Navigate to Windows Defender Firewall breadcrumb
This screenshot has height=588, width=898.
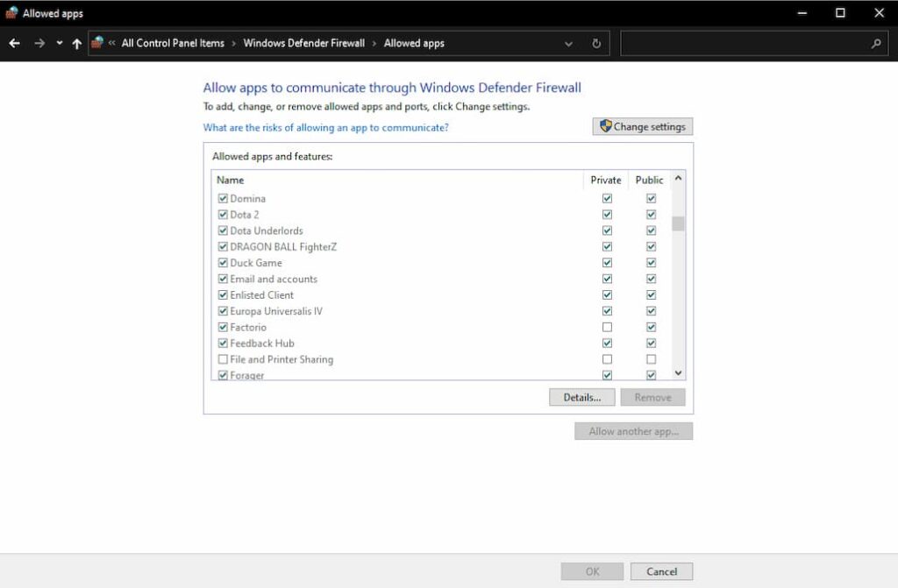303,43
